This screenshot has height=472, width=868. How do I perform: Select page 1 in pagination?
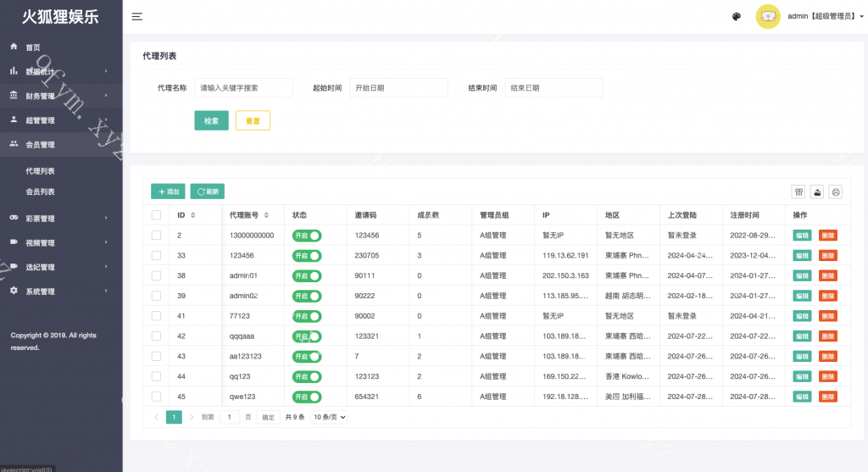(174, 417)
